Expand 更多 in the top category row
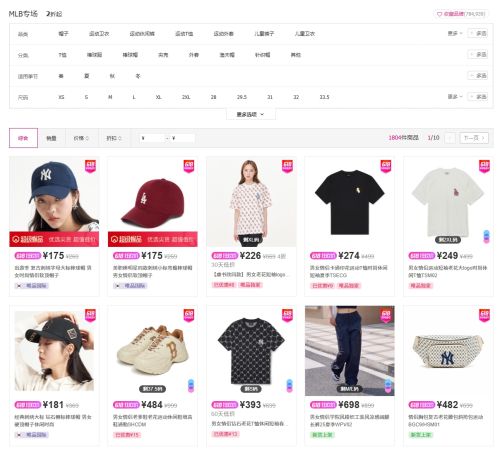This screenshot has height=452, width=500. tap(455, 33)
